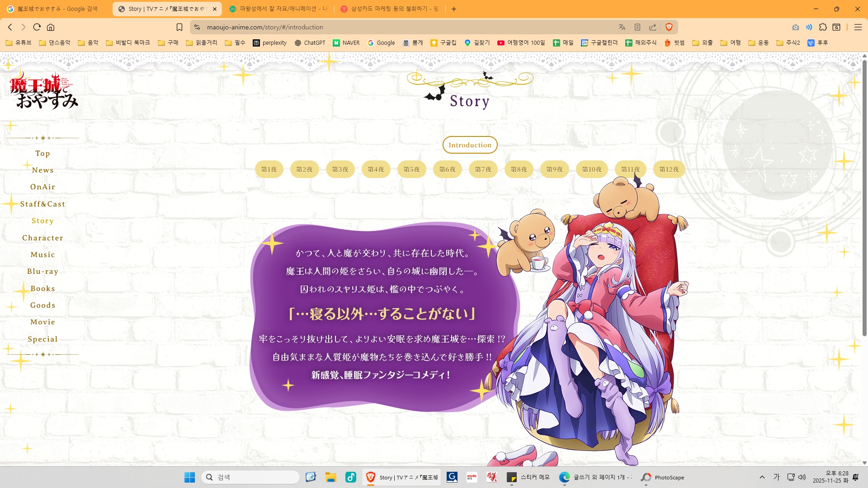Click the taskbar 검색 search field
Image resolution: width=868 pixels, height=488 pixels.
(251, 477)
